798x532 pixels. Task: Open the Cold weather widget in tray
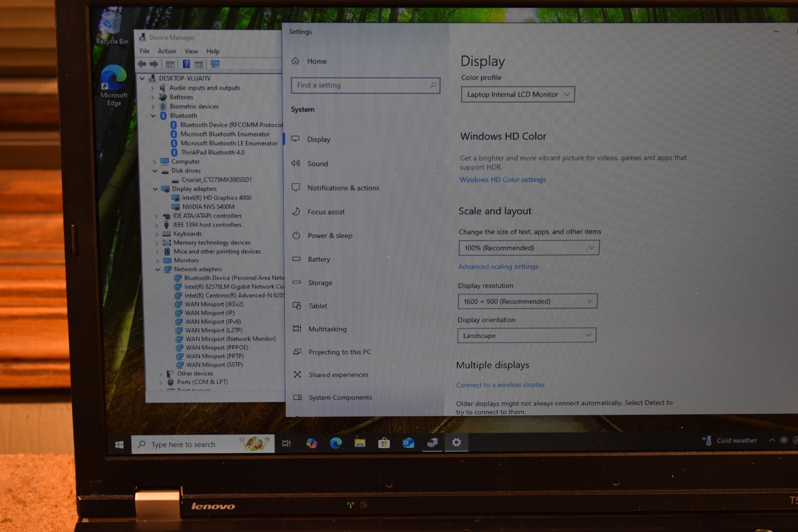730,440
